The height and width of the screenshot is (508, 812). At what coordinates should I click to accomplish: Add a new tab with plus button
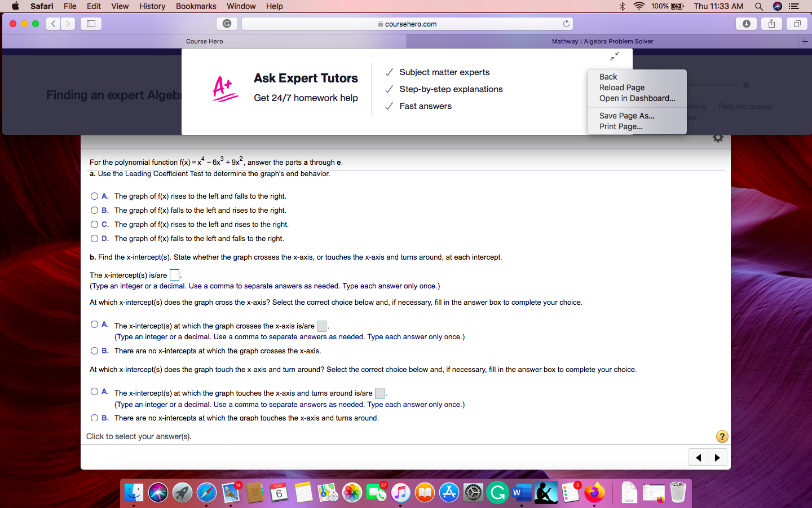click(x=805, y=41)
